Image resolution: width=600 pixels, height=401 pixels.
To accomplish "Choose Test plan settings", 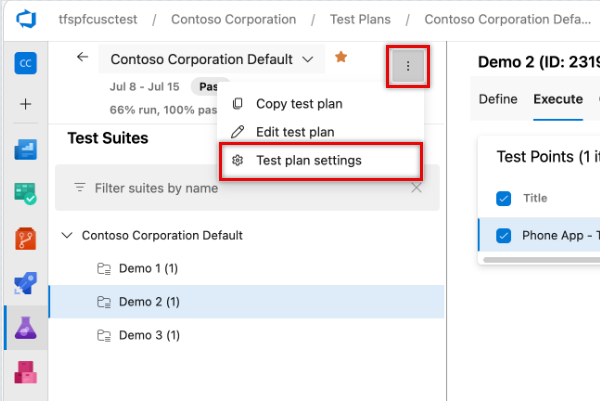I will 308,160.
